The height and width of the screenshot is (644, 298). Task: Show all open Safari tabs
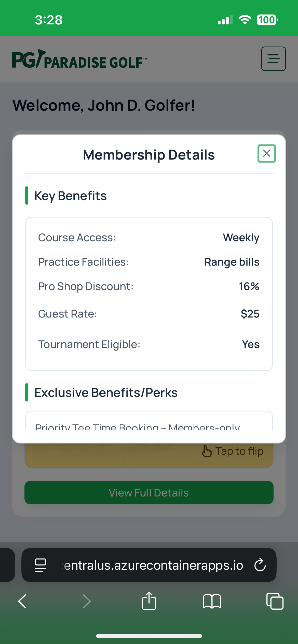(x=275, y=601)
